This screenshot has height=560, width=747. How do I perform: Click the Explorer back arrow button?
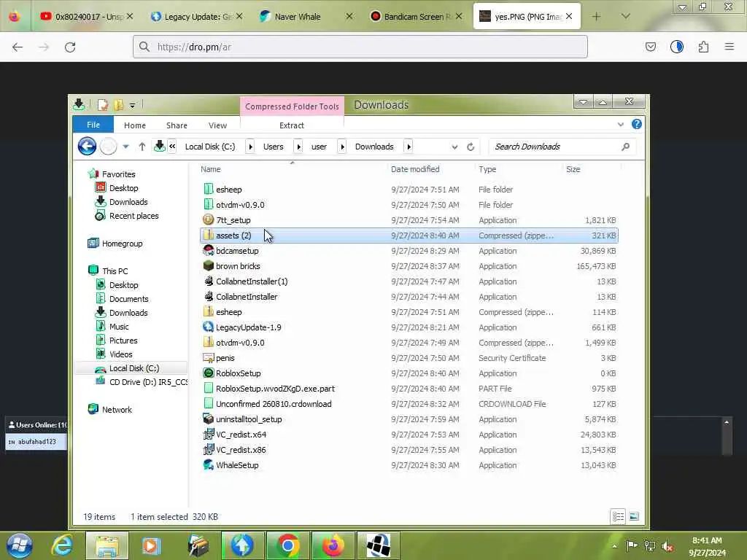(x=88, y=146)
